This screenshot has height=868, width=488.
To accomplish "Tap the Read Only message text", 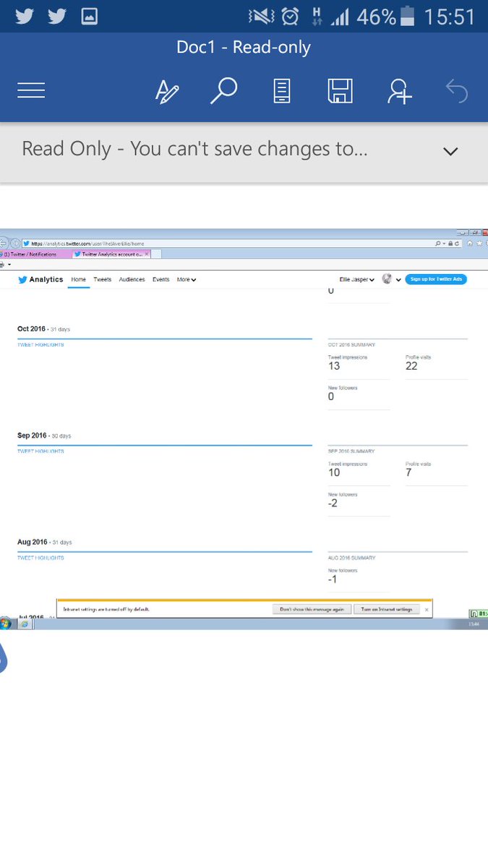I will [194, 150].
